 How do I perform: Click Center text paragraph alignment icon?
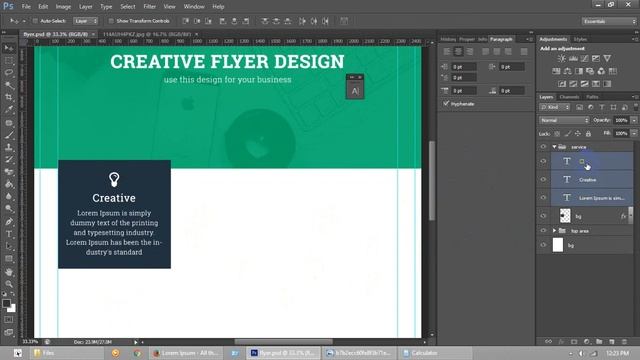pyautogui.click(x=458, y=51)
